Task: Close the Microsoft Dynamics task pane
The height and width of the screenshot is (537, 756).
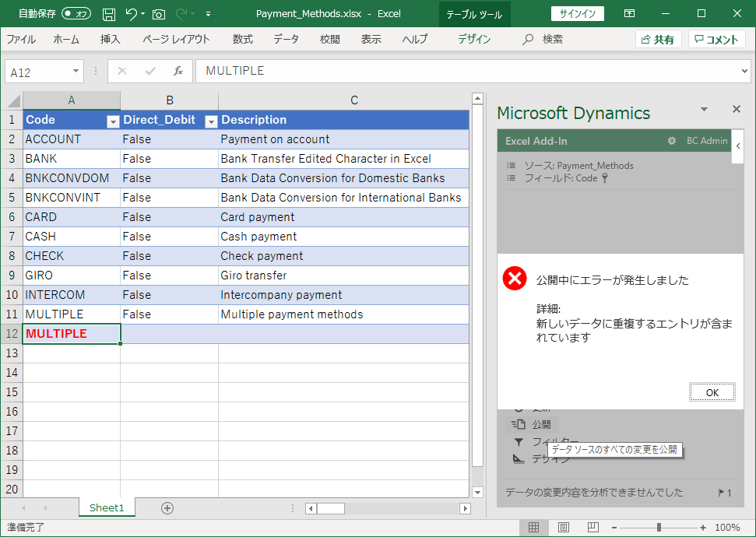Action: (x=737, y=109)
